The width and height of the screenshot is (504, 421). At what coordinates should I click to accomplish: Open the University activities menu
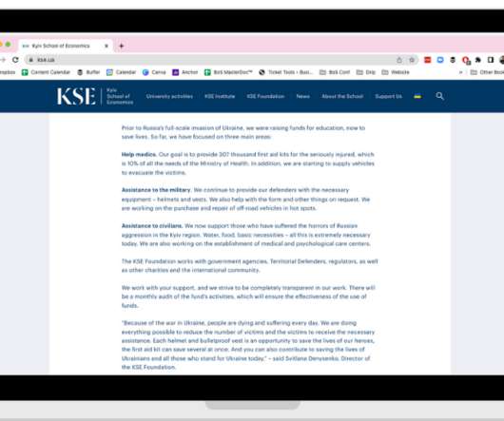click(169, 96)
